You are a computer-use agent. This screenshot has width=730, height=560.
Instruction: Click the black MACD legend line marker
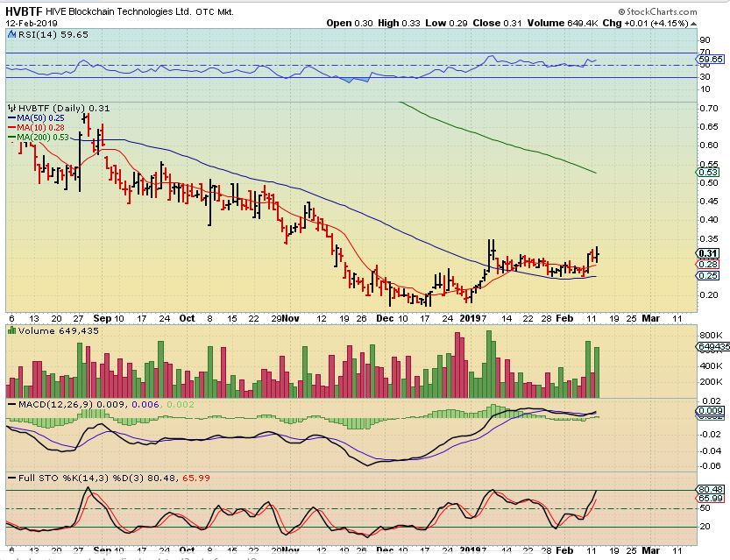point(12,405)
